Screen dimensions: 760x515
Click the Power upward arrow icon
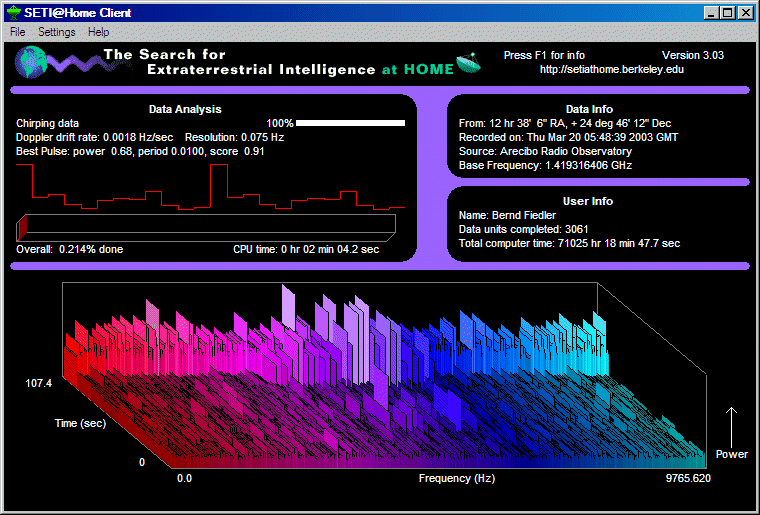click(x=731, y=425)
